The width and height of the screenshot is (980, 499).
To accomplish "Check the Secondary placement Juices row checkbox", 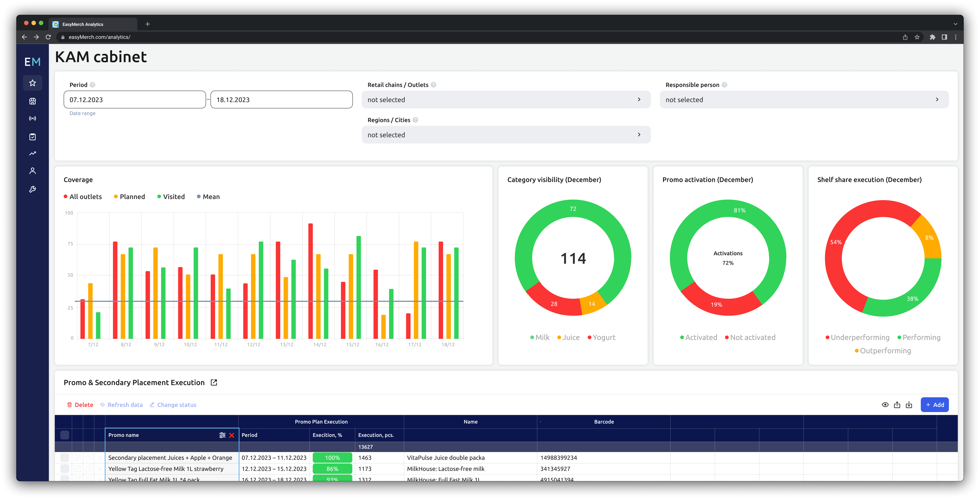I will pyautogui.click(x=65, y=458).
